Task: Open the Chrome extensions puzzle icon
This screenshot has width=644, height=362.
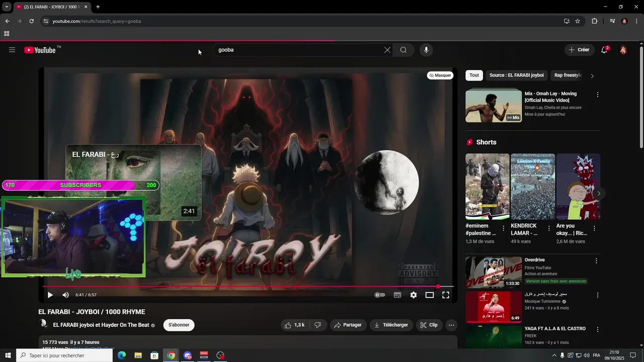Action: 594,21
